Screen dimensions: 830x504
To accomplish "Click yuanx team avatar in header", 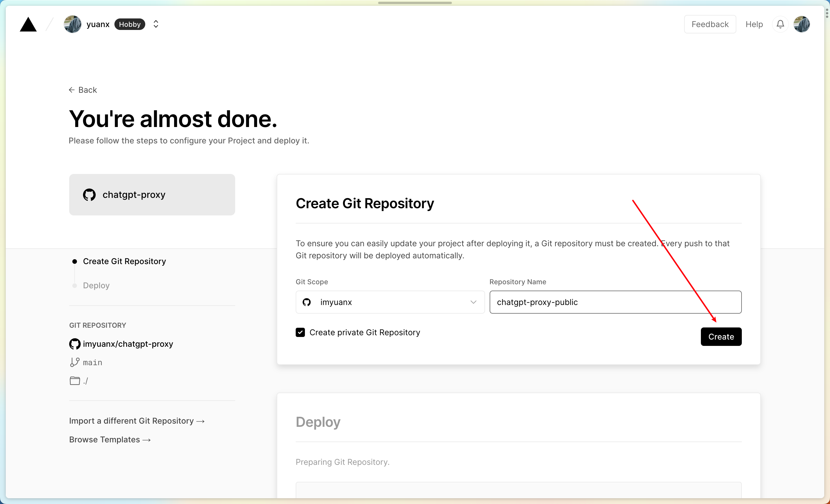I will 72,24.
